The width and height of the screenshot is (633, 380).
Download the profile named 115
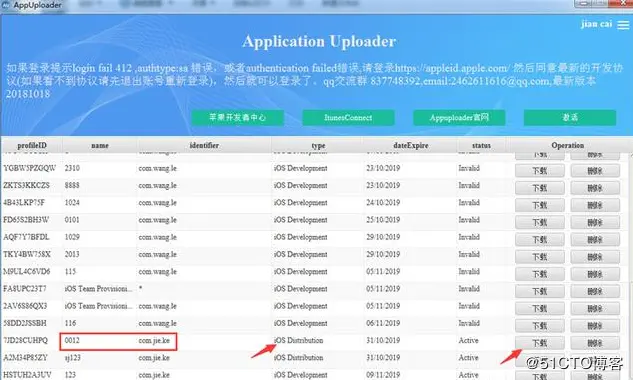(x=540, y=274)
